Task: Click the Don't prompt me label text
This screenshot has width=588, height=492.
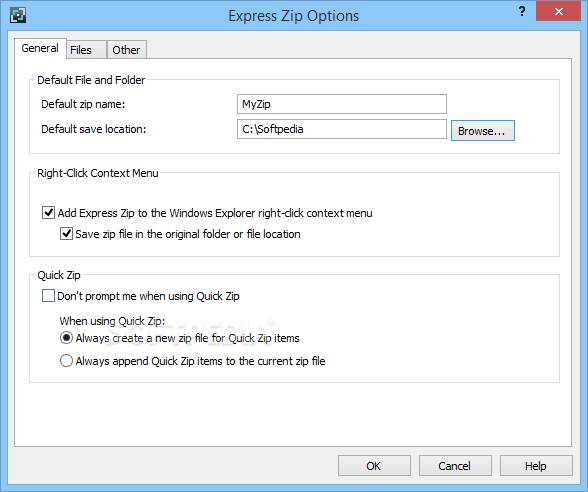Action: 148,296
